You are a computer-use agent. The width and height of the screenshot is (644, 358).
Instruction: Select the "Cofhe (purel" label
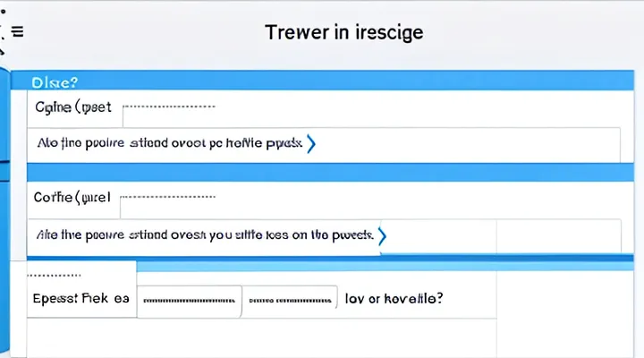[x=71, y=194]
